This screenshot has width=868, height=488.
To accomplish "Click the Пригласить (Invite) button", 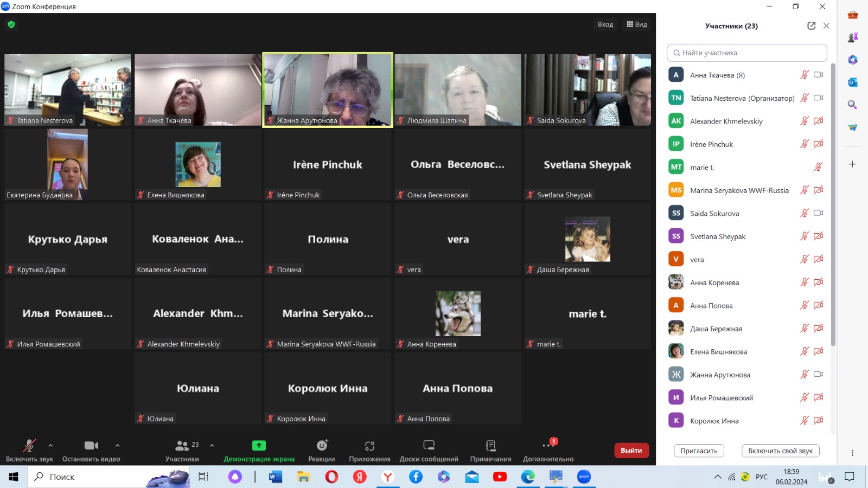I will 699,451.
